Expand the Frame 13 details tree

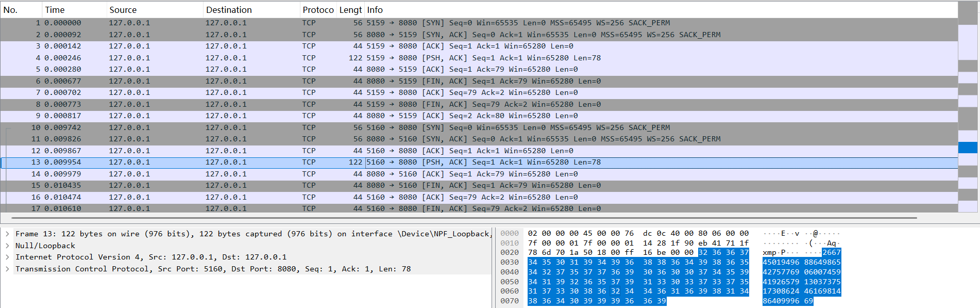[x=7, y=234]
